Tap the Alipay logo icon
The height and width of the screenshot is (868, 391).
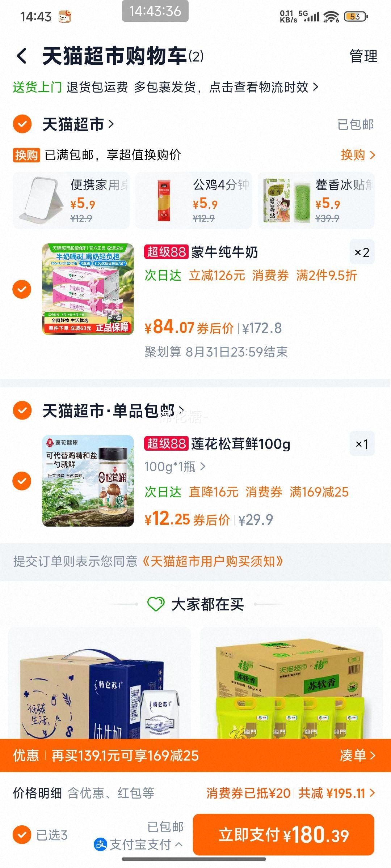click(100, 844)
